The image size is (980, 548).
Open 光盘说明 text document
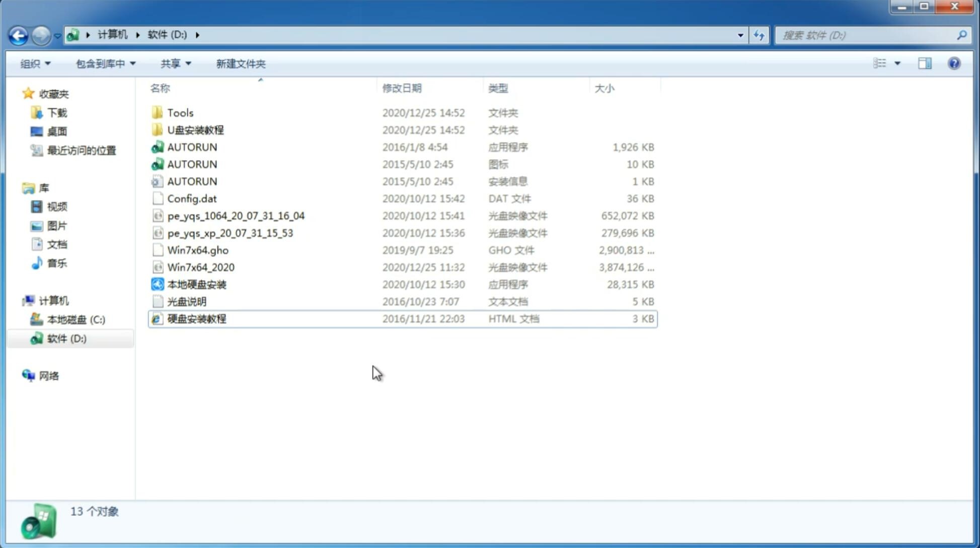(187, 301)
